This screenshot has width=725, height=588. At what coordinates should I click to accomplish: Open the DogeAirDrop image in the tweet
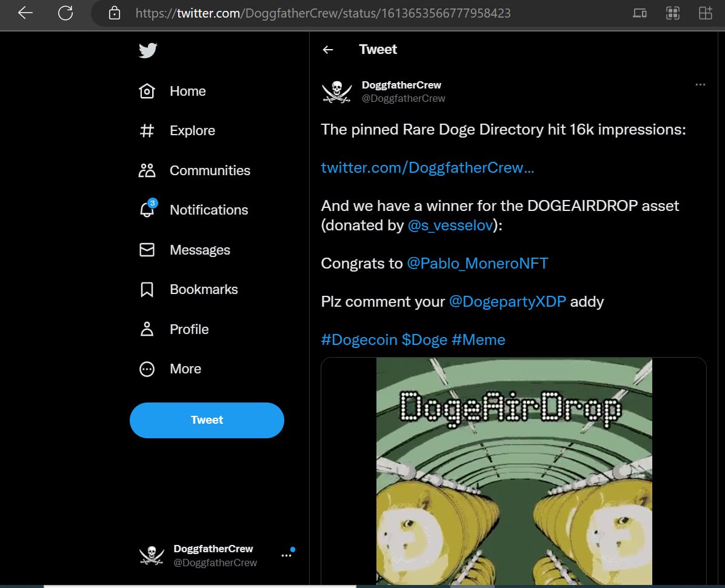tap(514, 471)
